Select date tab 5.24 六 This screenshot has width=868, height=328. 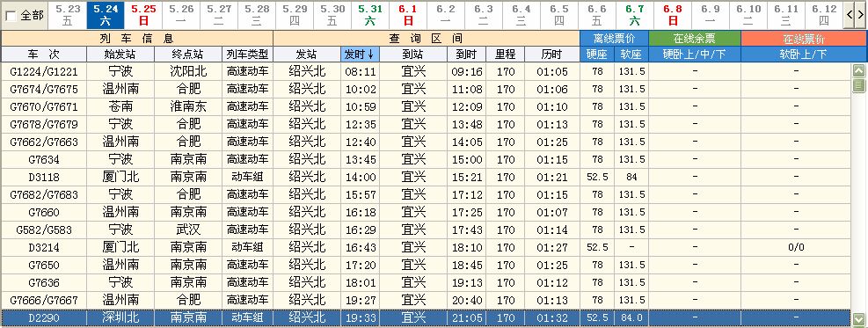coord(106,15)
